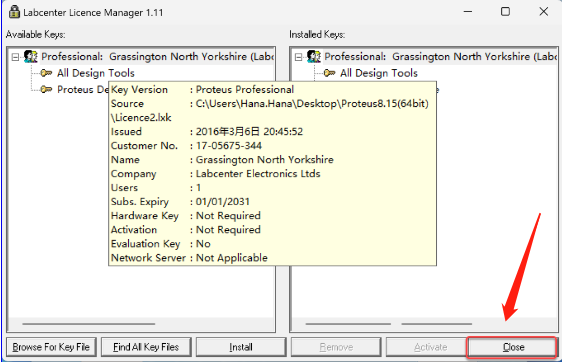Select All Design Tools in Installed Keys
This screenshot has height=362, width=562.
coord(379,73)
